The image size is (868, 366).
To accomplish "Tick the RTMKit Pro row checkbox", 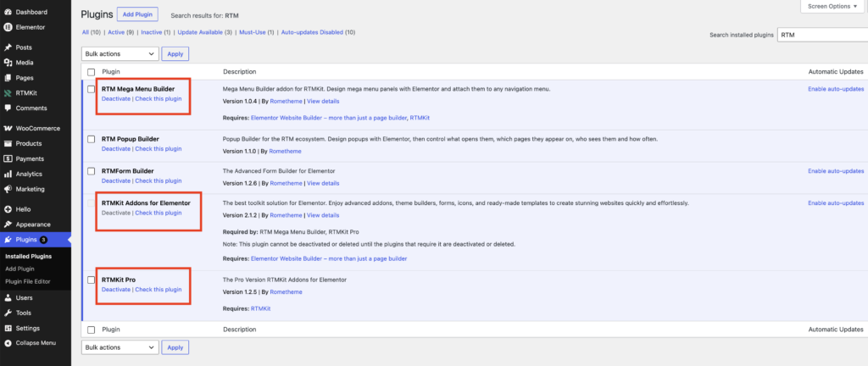I will click(x=92, y=280).
